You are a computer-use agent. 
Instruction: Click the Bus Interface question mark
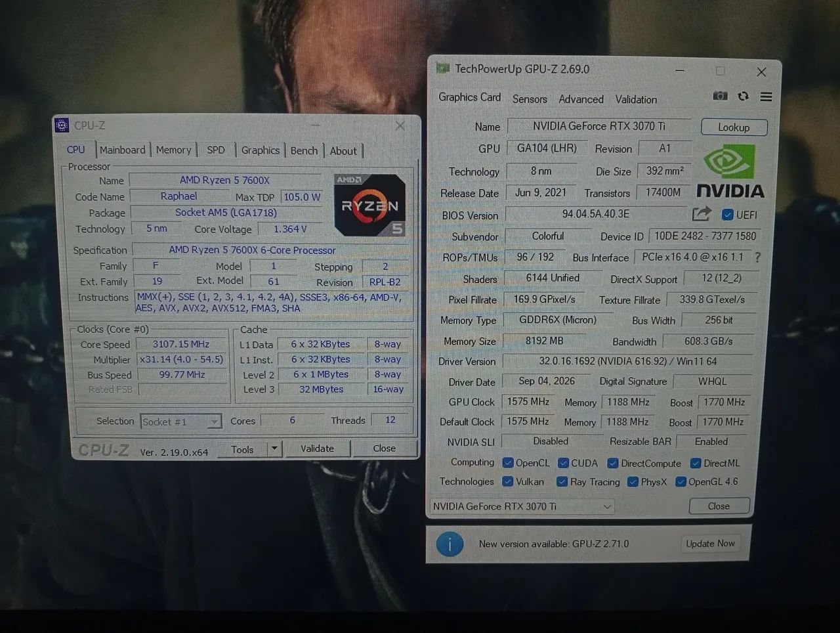pyautogui.click(x=757, y=257)
